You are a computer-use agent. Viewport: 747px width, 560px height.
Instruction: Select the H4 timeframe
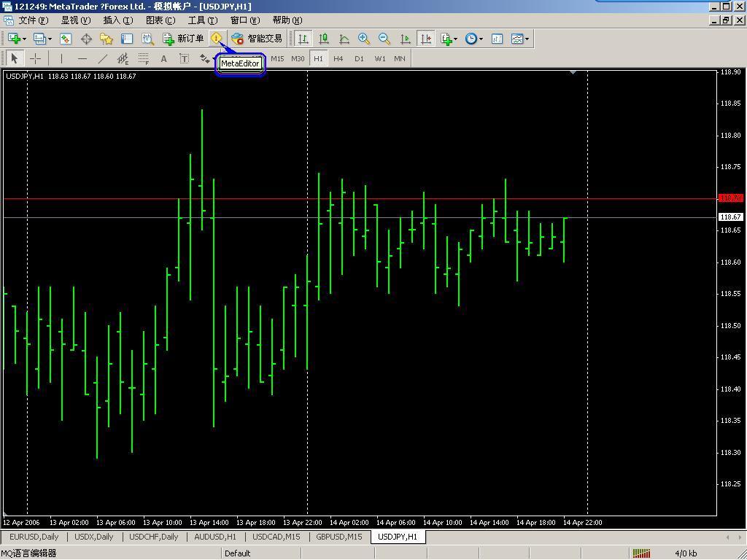[338, 58]
